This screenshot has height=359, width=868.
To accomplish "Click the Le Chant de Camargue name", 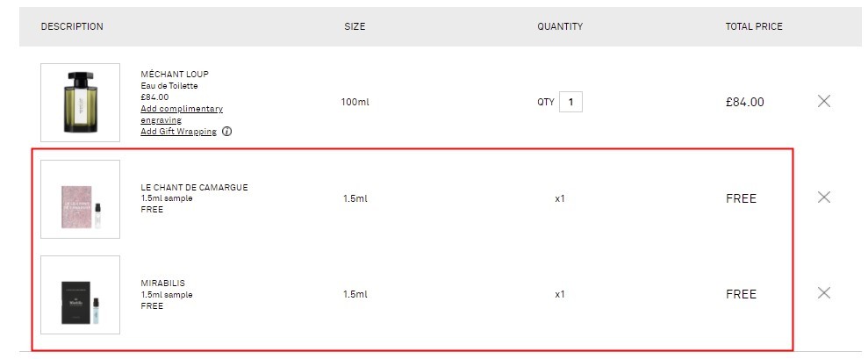I will pos(194,187).
